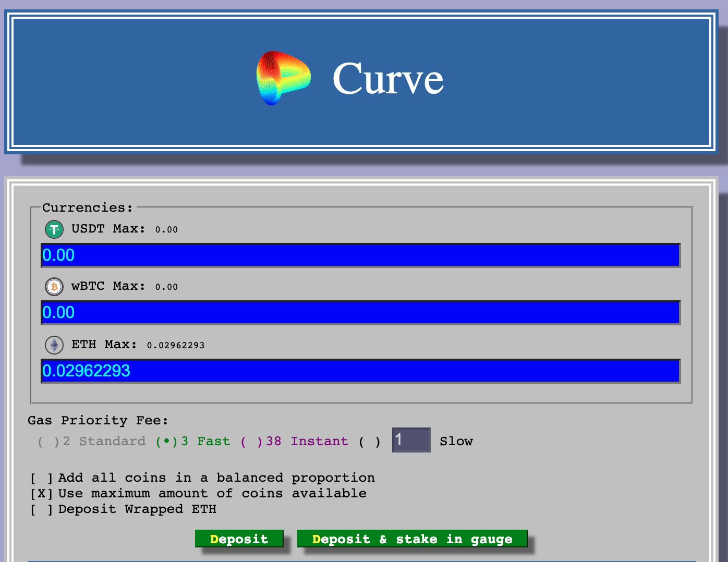Click the Curve title text

pyautogui.click(x=388, y=79)
